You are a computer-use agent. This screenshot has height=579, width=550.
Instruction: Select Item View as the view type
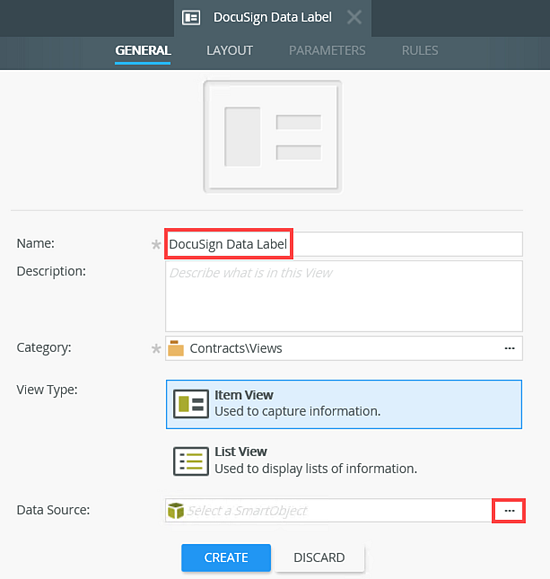[x=344, y=404]
